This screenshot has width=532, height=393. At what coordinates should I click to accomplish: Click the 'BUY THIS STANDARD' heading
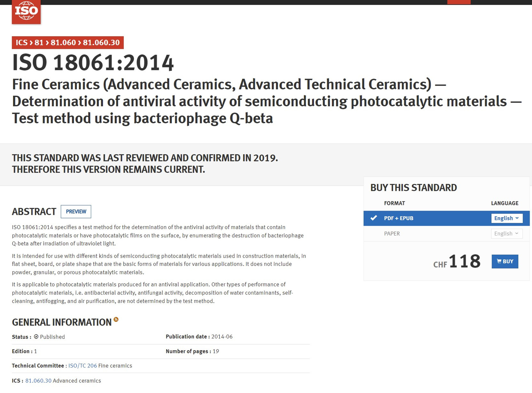tap(413, 187)
